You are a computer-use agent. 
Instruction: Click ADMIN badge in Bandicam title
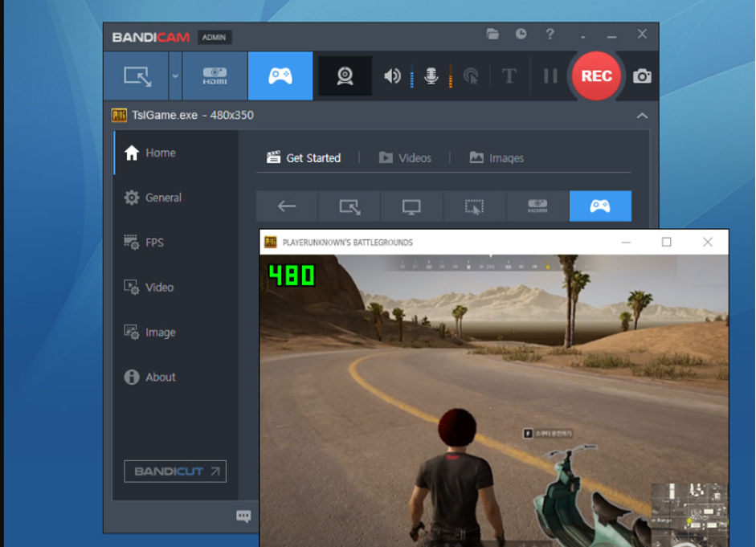(214, 37)
